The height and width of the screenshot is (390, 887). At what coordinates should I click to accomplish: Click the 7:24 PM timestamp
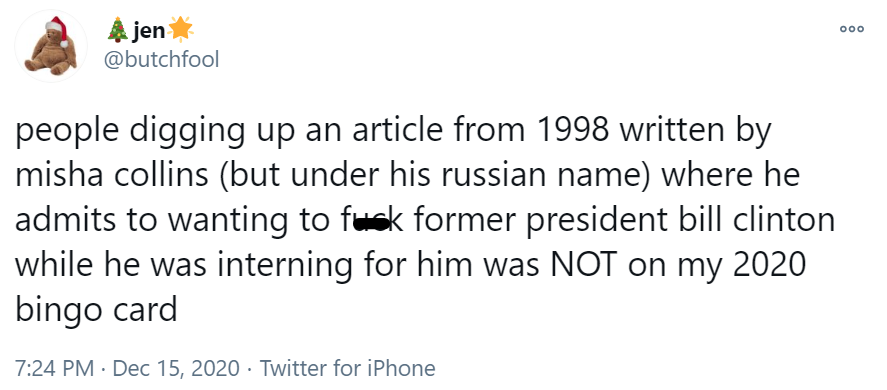coord(55,368)
